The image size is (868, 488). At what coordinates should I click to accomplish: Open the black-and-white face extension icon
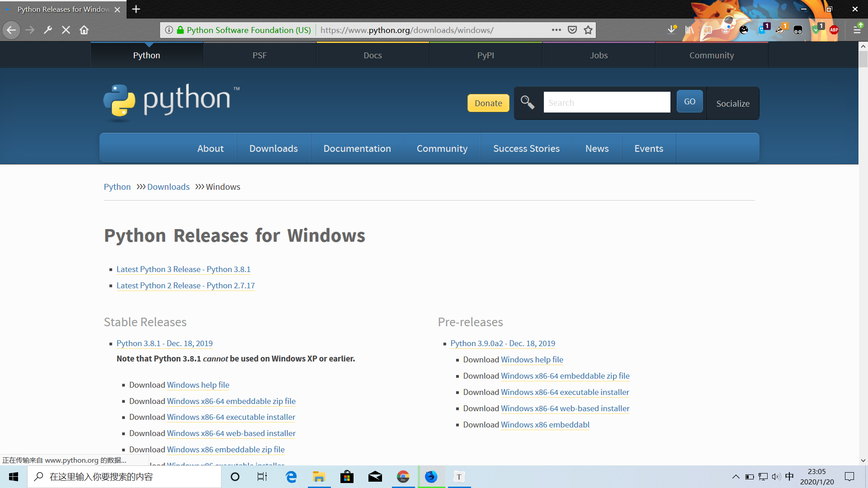[744, 30]
